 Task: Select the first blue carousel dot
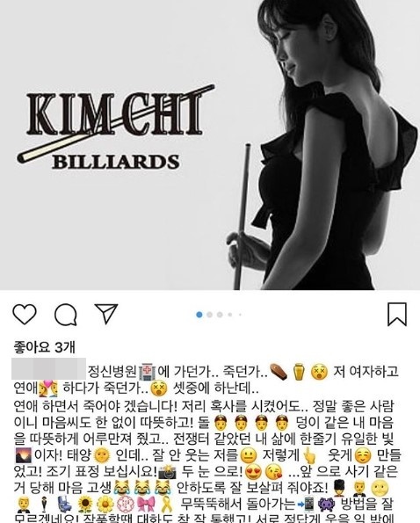pyautogui.click(x=199, y=315)
